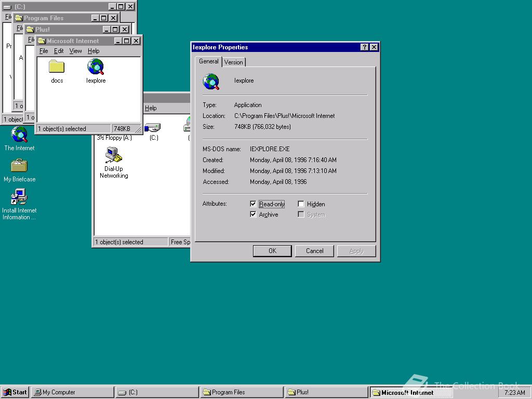Enable the Hidden attribute checkbox
The image size is (532, 399).
click(301, 204)
